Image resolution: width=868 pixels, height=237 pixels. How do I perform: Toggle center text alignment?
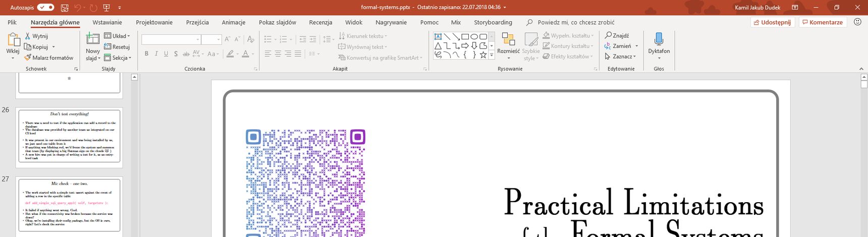click(278, 54)
